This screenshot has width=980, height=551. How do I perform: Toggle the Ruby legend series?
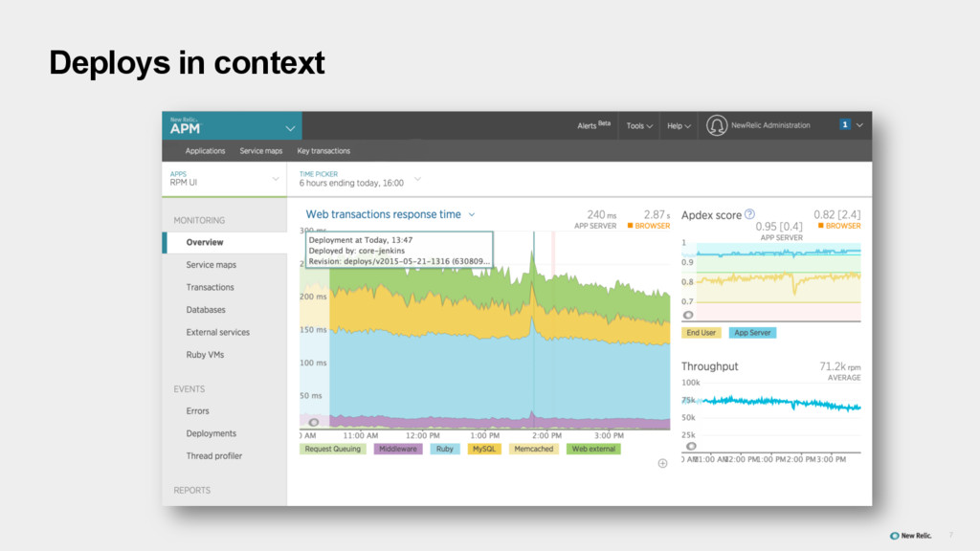(x=445, y=449)
